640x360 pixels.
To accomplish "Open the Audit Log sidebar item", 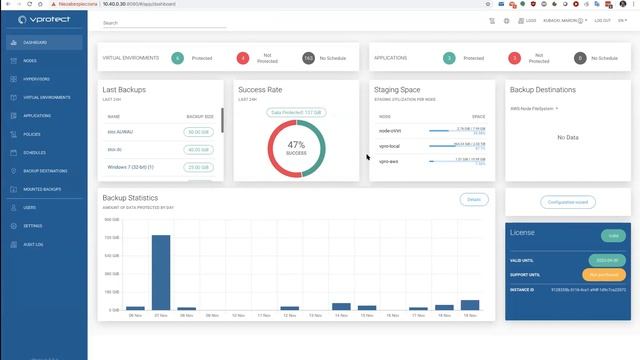I will (x=44, y=244).
